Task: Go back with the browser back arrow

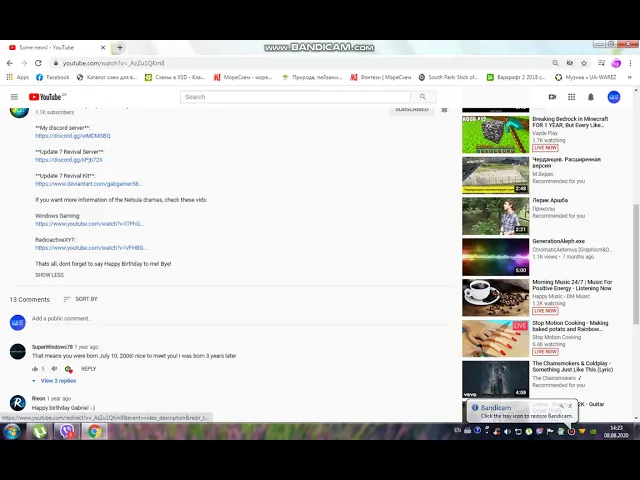Action: [x=10, y=63]
